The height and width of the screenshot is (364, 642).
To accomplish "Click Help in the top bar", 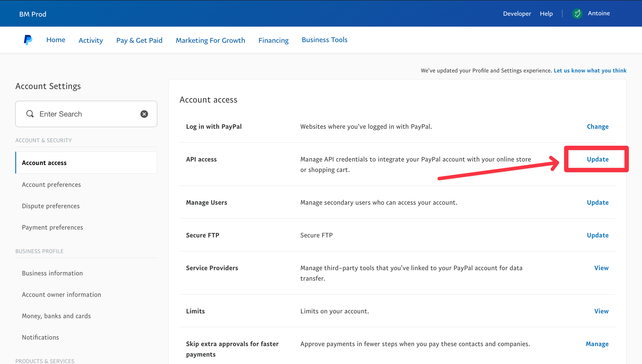I will (x=546, y=14).
